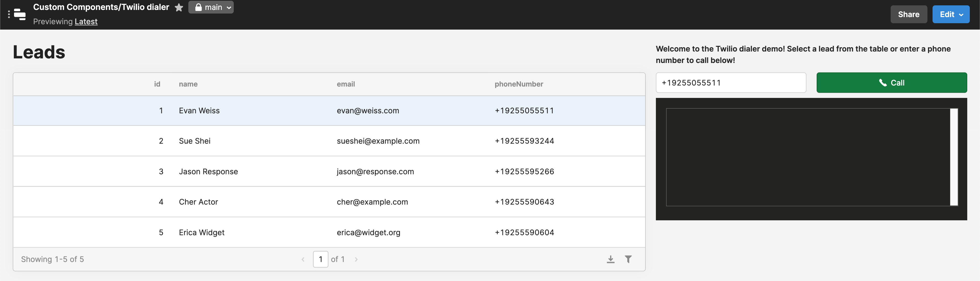Click the green Call button

tap(891, 83)
